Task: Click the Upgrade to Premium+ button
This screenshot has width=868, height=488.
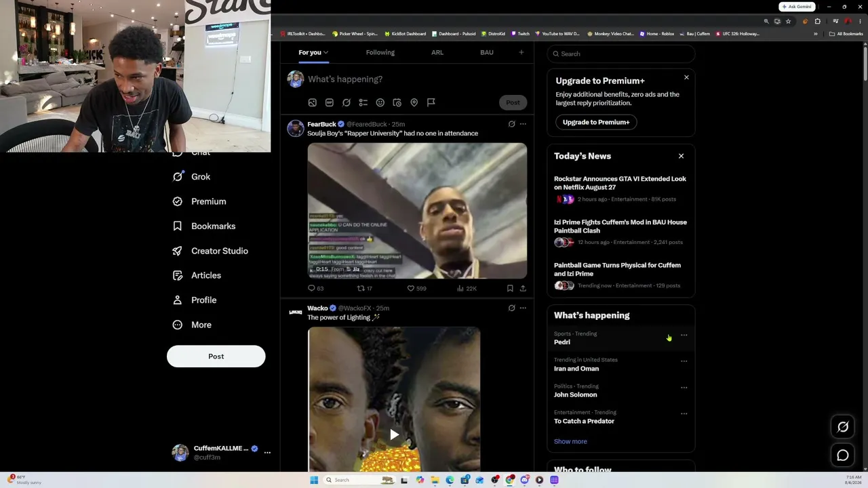Action: [x=596, y=122]
